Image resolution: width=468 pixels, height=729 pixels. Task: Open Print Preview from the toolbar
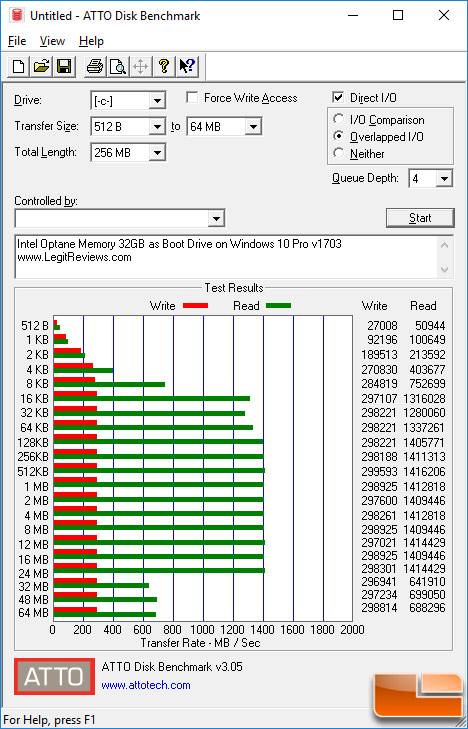[x=118, y=66]
